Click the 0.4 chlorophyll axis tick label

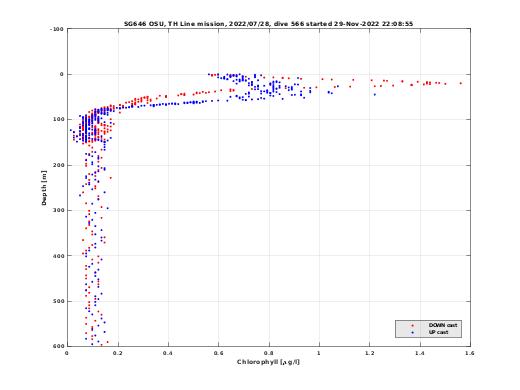point(168,353)
